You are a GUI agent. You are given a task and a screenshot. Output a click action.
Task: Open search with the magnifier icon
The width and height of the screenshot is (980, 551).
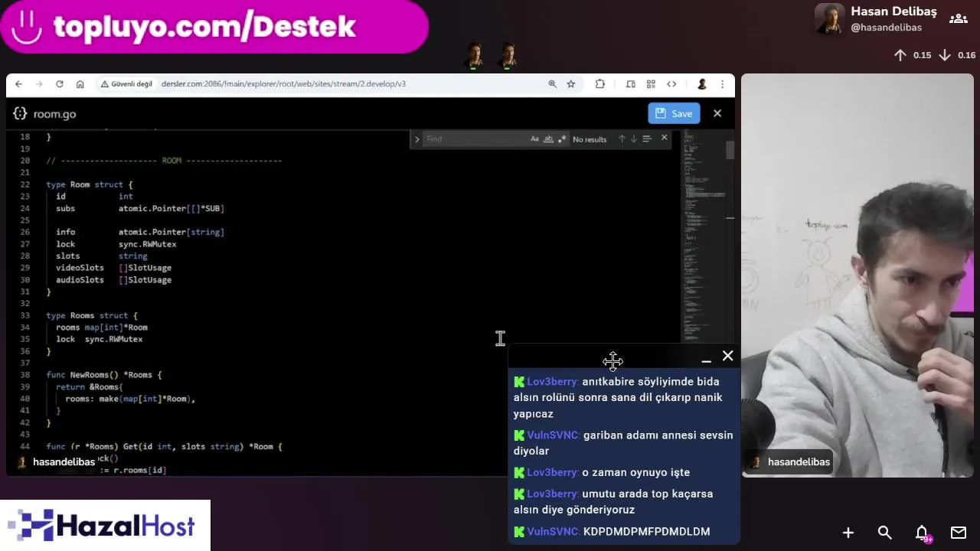coord(885,533)
